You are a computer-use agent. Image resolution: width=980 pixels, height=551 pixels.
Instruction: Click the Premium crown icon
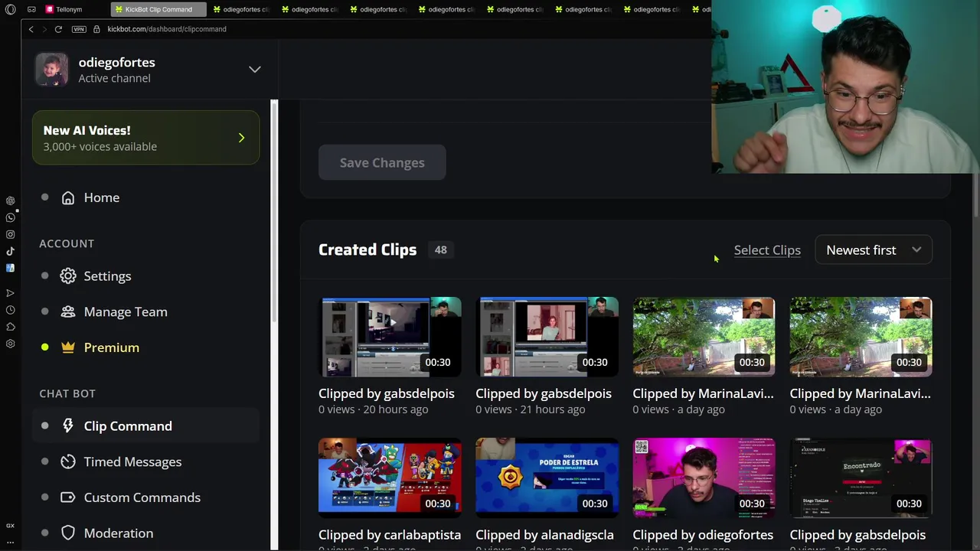(68, 347)
